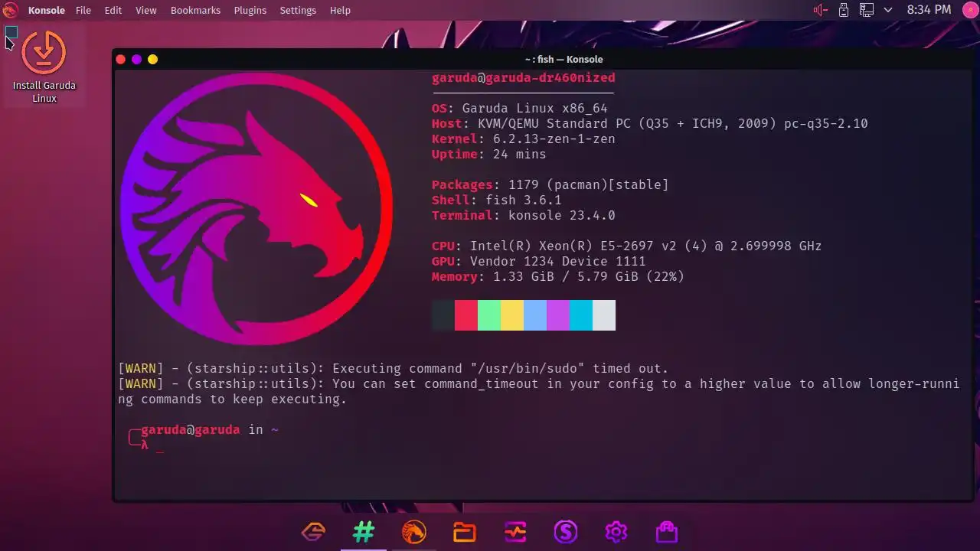Click the muted volume tray icon
This screenshot has height=551, width=980.
820,10
